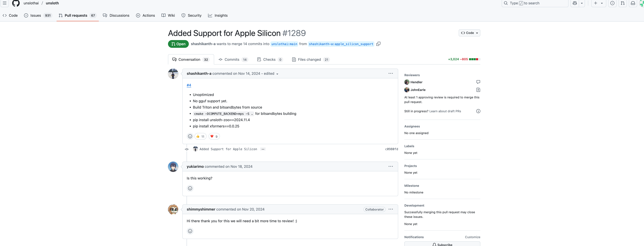Click the draft PR info icon
This screenshot has height=246, width=644.
point(478,111)
